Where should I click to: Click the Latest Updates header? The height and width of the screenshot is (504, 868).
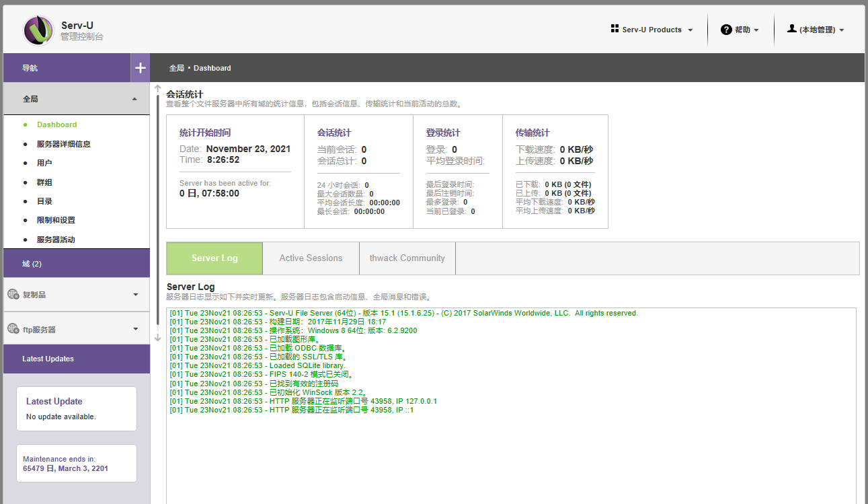(77, 359)
